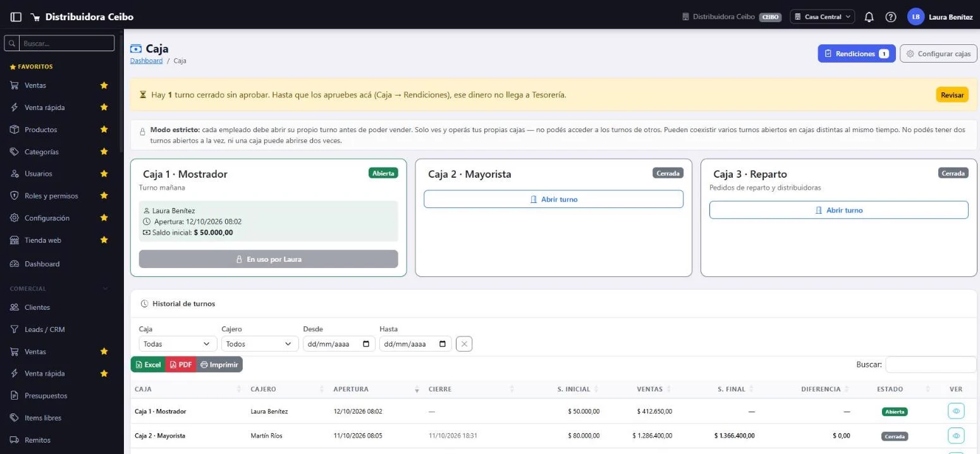Export the history to Excel
Image resolution: width=980 pixels, height=454 pixels.
[x=148, y=364]
